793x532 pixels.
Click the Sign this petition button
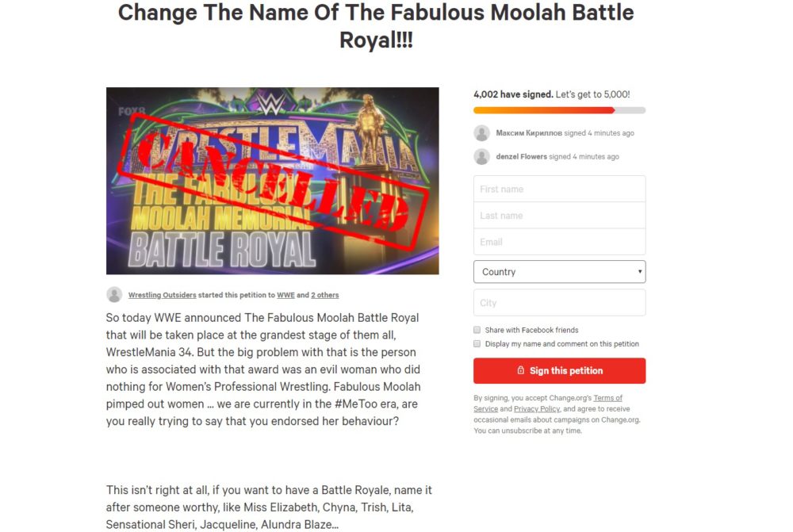[559, 371]
